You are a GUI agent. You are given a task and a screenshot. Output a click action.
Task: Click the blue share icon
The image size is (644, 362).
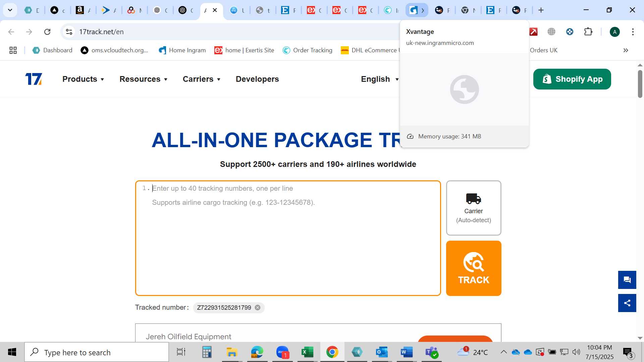[x=627, y=303]
